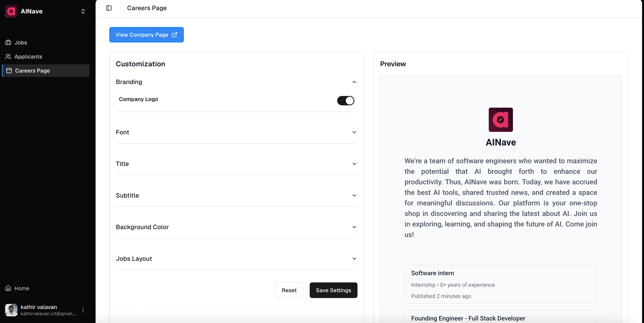
Task: Toggle the Company Logo switch
Action: click(x=345, y=100)
